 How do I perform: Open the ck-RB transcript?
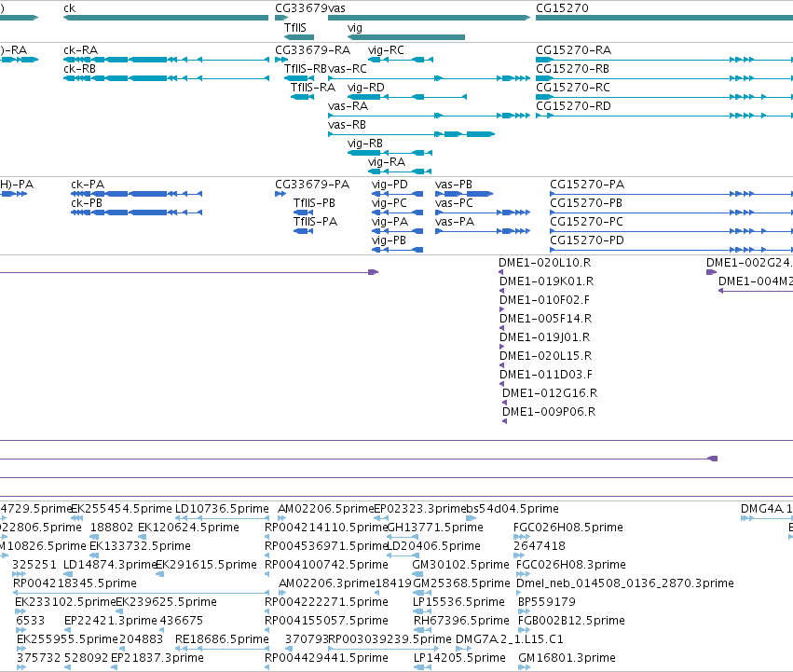pyautogui.click(x=79, y=69)
